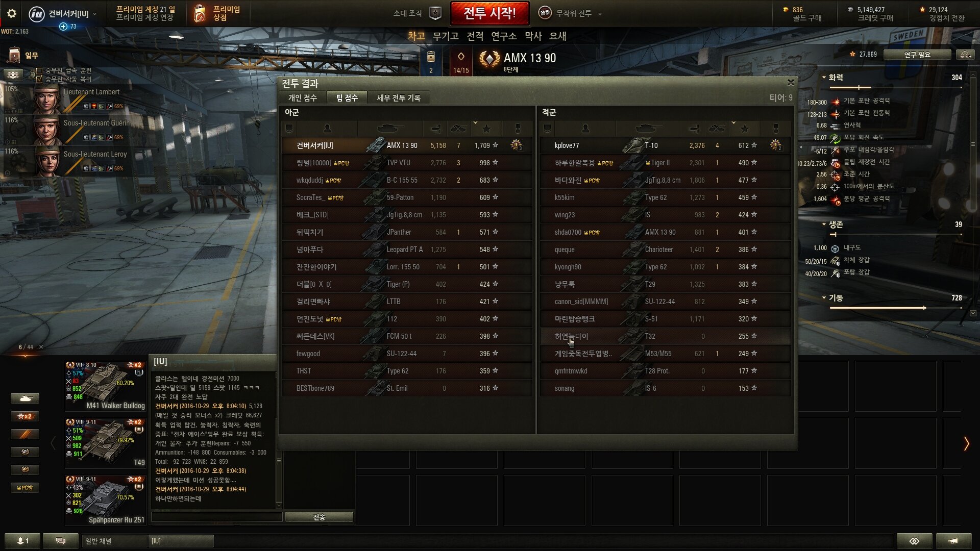
Task: Collapse the 화력 parameters section
Action: click(x=824, y=78)
